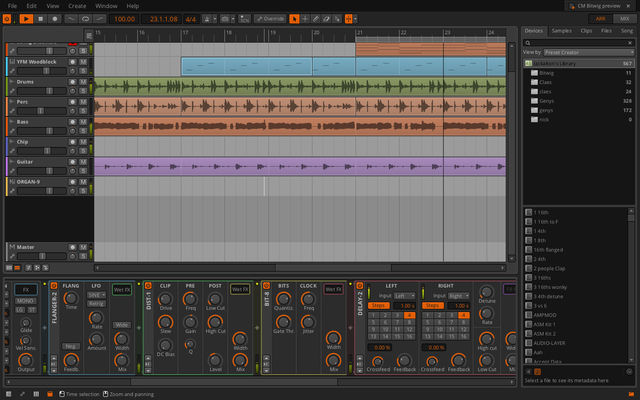Toggle the Steps button in RIGHT delay
Image resolution: width=640 pixels, height=400 pixels.
[x=433, y=305]
